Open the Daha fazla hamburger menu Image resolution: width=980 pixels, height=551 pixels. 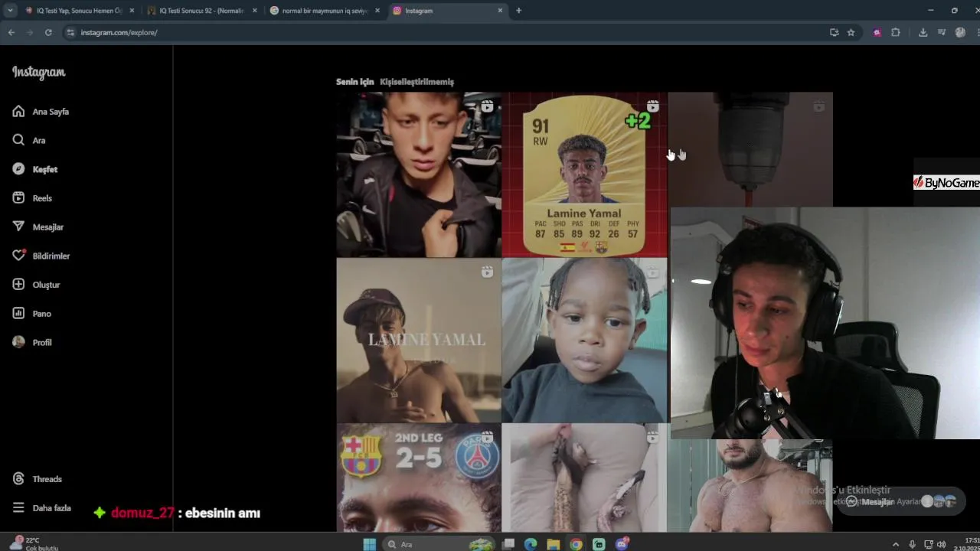click(18, 508)
